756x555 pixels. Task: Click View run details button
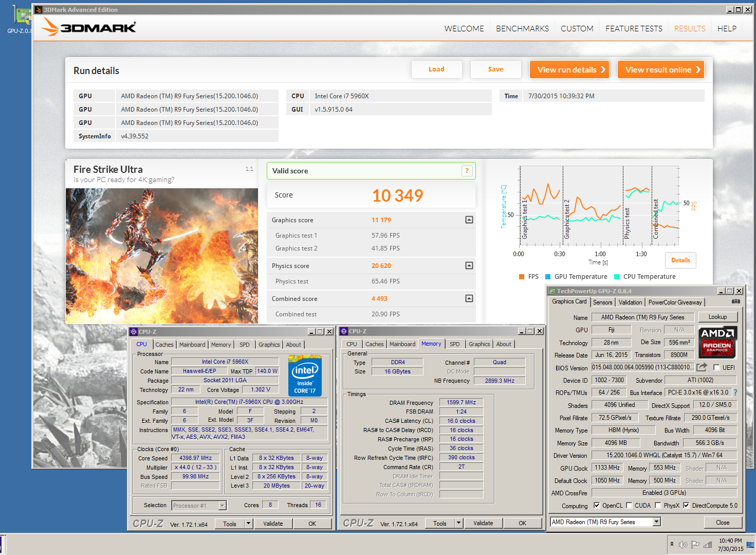tap(569, 69)
